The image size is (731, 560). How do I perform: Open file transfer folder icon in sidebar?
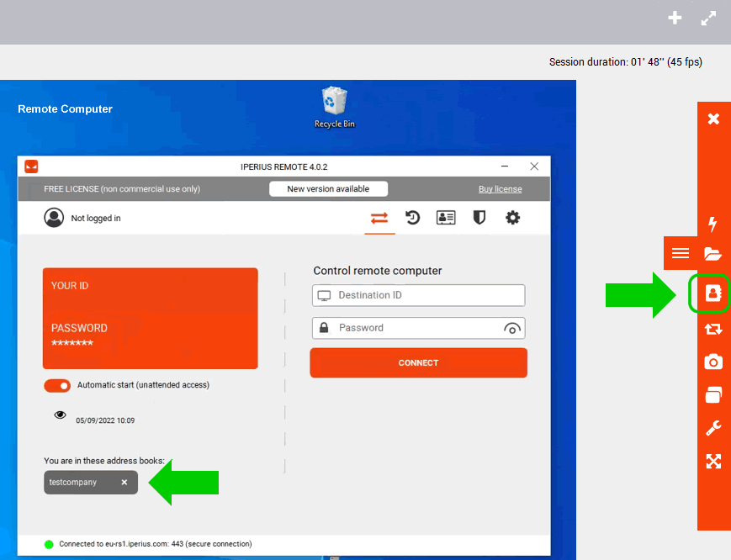click(x=712, y=253)
